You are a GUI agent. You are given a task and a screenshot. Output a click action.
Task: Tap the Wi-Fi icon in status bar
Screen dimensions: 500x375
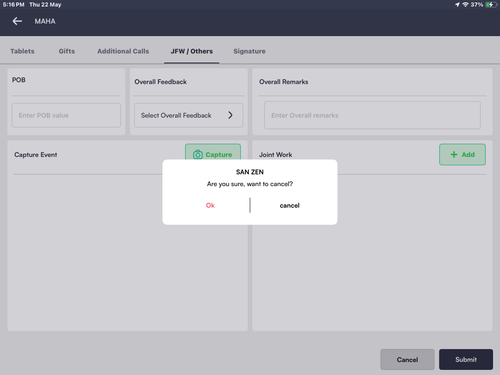pyautogui.click(x=465, y=5)
